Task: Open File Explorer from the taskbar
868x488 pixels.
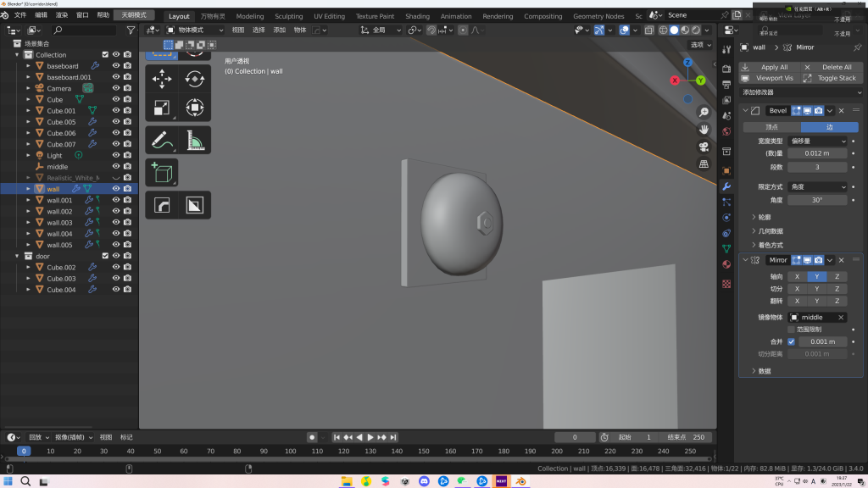Action: pos(347,481)
